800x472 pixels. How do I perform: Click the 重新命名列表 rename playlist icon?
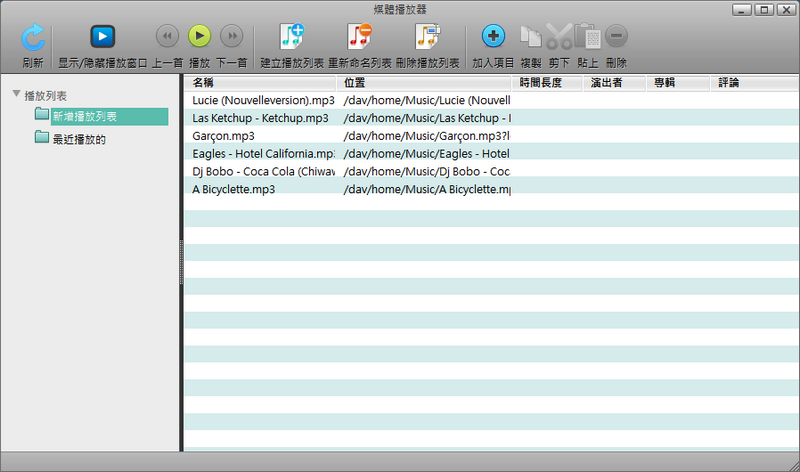click(359, 37)
